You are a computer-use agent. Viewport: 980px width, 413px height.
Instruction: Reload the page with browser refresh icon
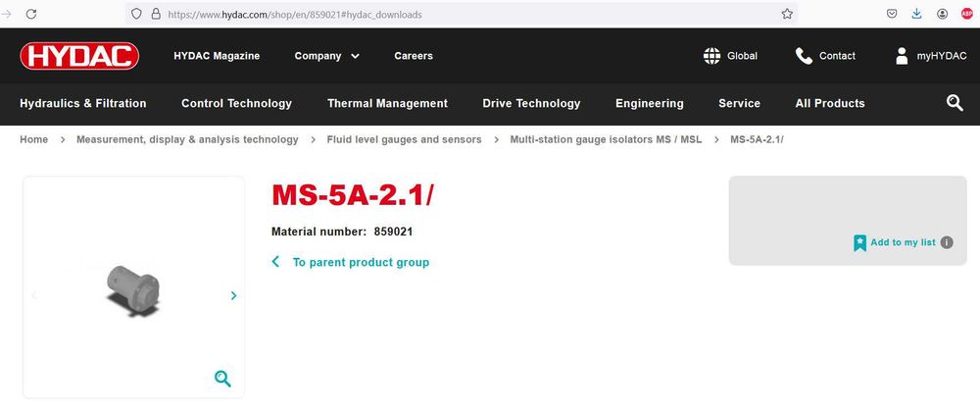[30, 14]
